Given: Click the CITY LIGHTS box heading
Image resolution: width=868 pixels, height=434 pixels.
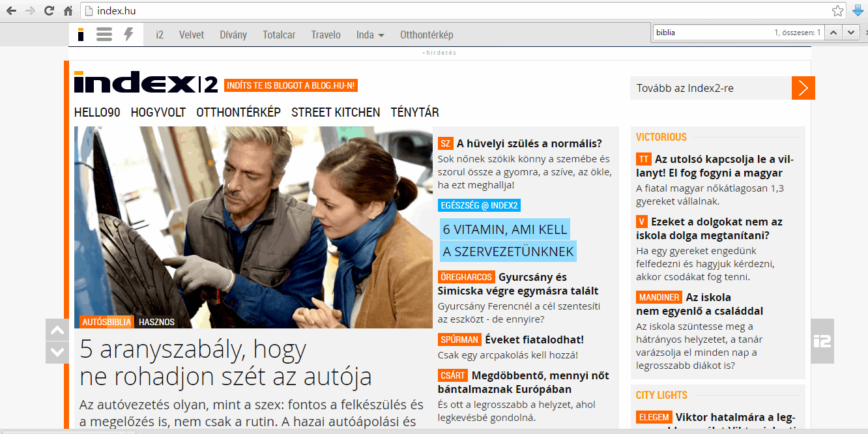Looking at the screenshot, I should coord(661,395).
